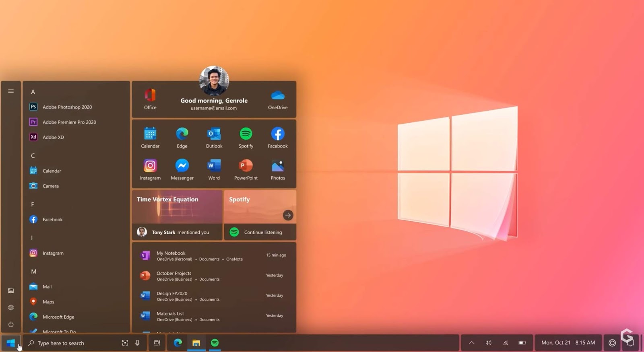The width and height of the screenshot is (644, 352).
Task: Open the Pictures icon in Start sidebar
Action: [x=11, y=290]
